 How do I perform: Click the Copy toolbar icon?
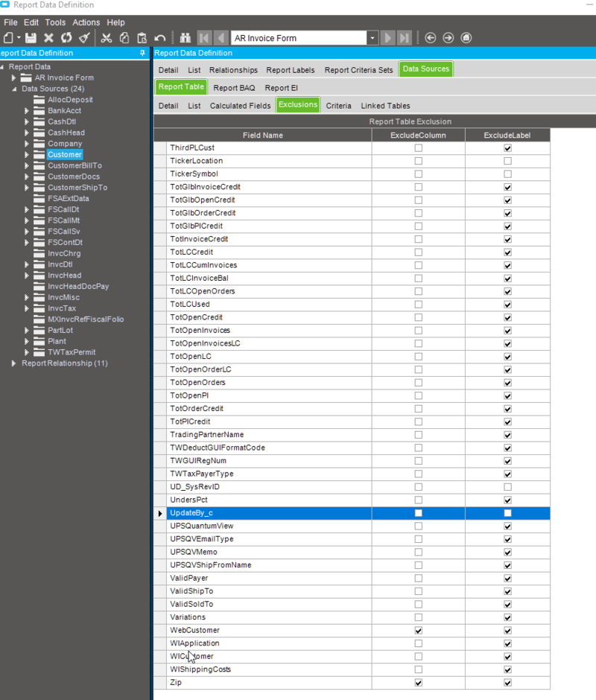point(125,37)
